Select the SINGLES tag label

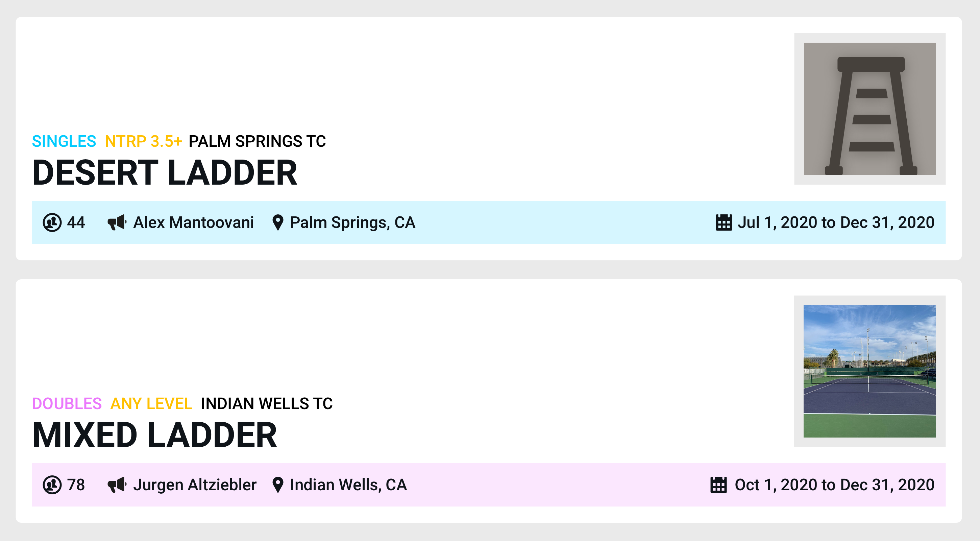pos(64,141)
